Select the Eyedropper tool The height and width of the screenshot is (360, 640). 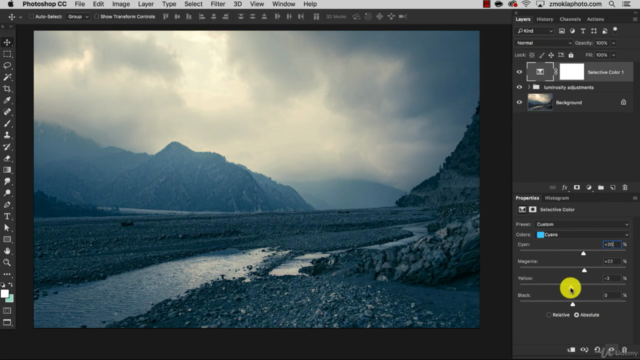[7, 100]
